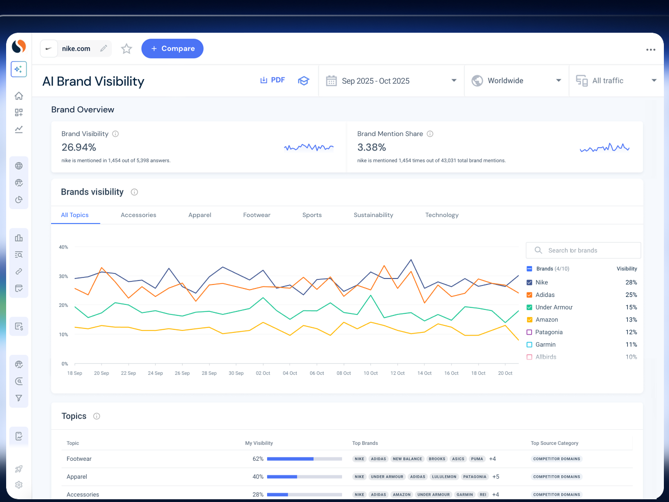Viewport: 669px width, 502px height.
Task: Click info icon next to Topics heading
Action: point(97,416)
